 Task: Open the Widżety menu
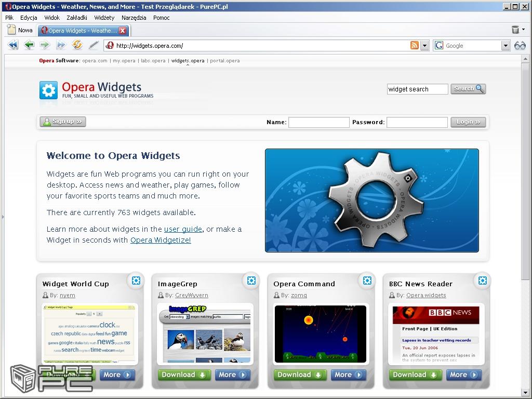point(104,18)
